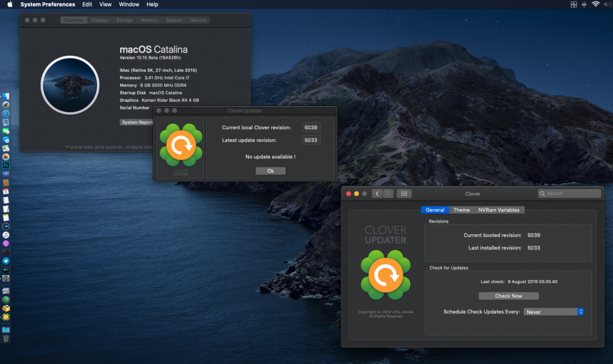
Task: Open the Help menu
Action: pyautogui.click(x=153, y=4)
